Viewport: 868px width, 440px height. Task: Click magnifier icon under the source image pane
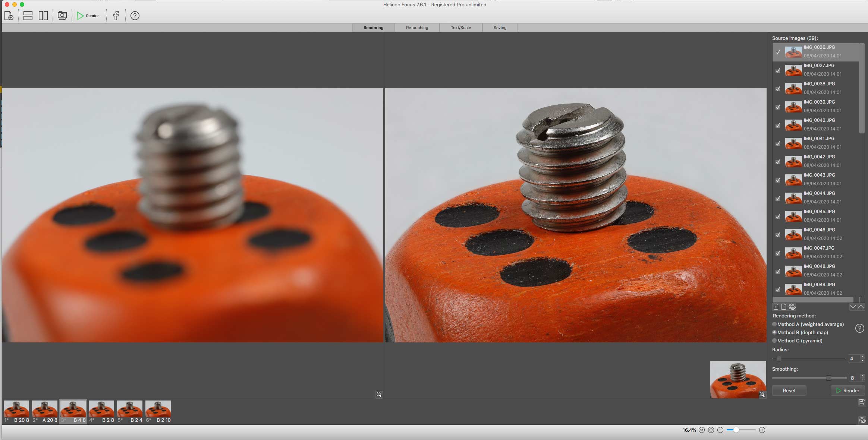point(379,394)
